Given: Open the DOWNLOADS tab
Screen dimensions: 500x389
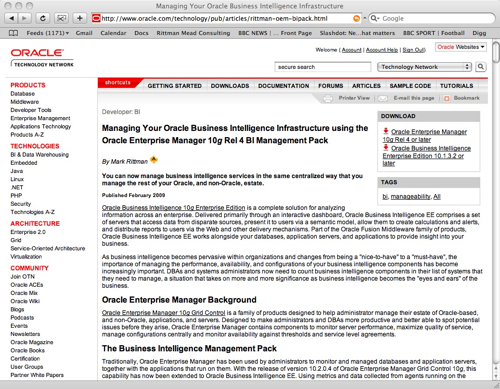Looking at the screenshot, I should pyautogui.click(x=230, y=86).
